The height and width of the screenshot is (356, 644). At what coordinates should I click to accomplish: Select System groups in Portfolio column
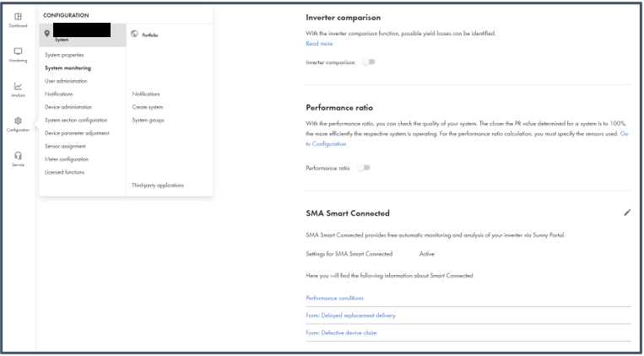[x=148, y=120]
